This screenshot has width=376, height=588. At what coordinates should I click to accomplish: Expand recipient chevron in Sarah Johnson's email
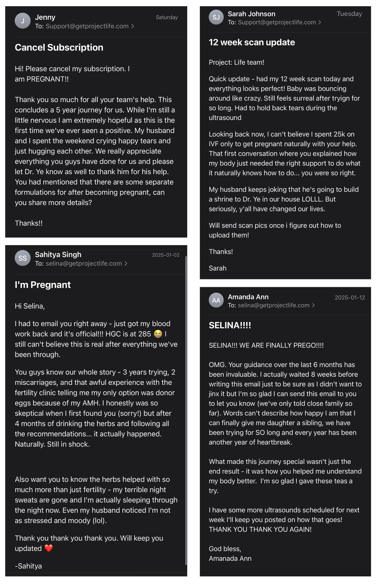tap(320, 22)
